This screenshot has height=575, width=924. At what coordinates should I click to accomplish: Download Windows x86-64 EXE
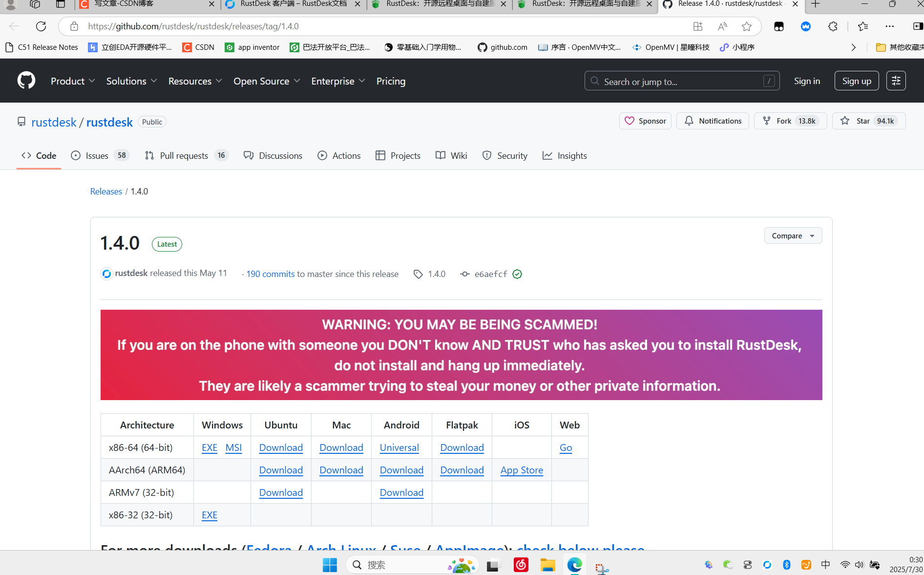[x=210, y=447]
